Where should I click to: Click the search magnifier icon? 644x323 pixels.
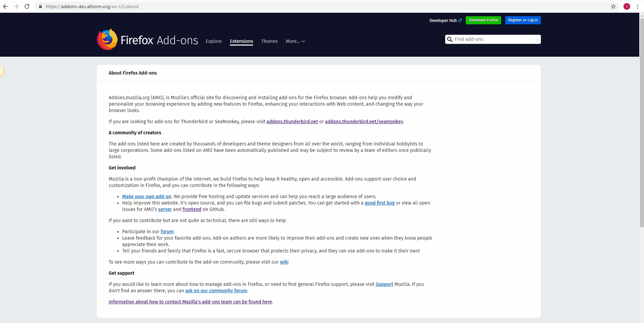pyautogui.click(x=450, y=39)
